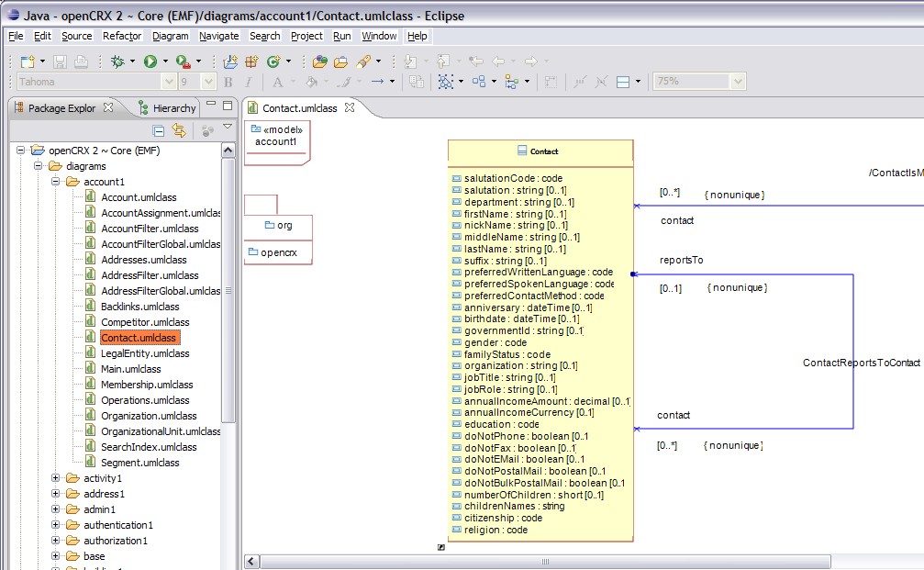Click the Line Style arrow icon

(x=378, y=82)
